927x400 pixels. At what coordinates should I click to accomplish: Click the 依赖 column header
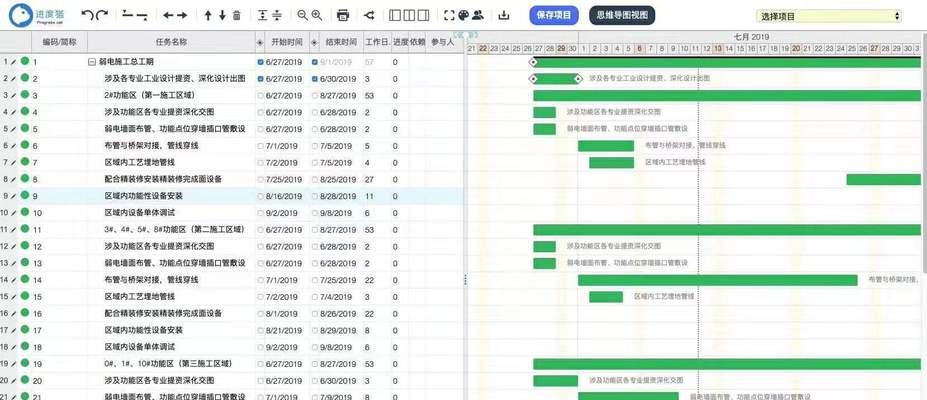[417, 42]
